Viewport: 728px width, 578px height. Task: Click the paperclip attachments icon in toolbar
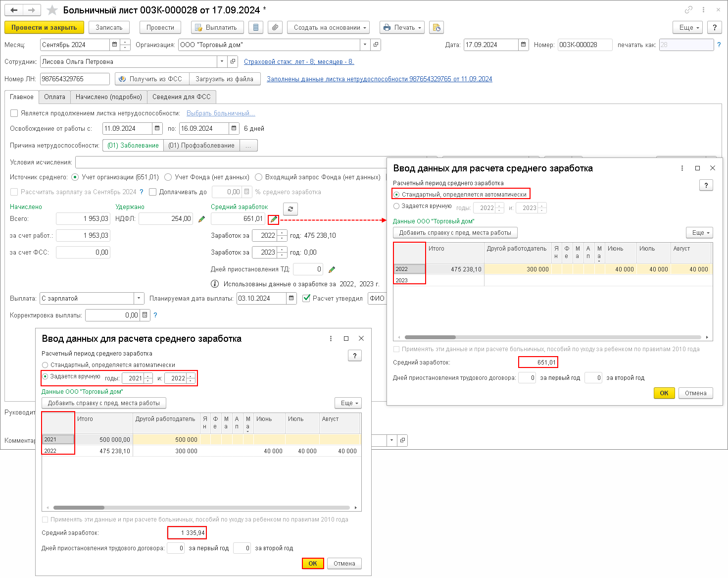click(275, 28)
